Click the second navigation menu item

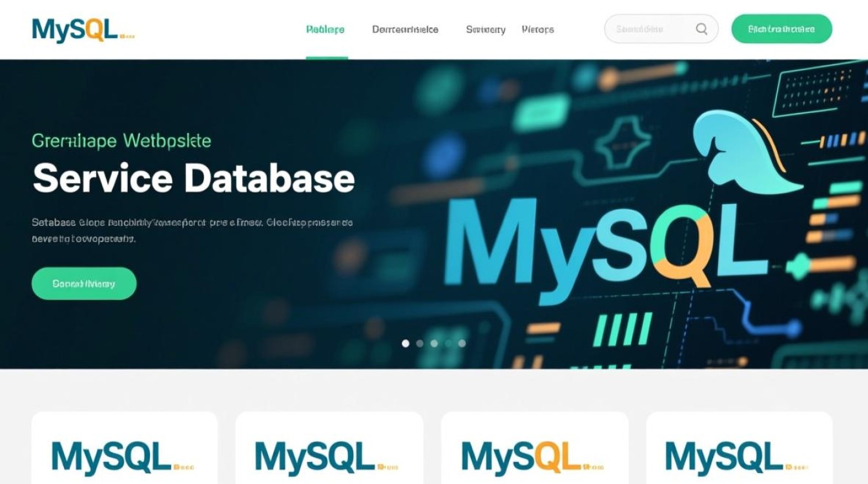tap(405, 28)
